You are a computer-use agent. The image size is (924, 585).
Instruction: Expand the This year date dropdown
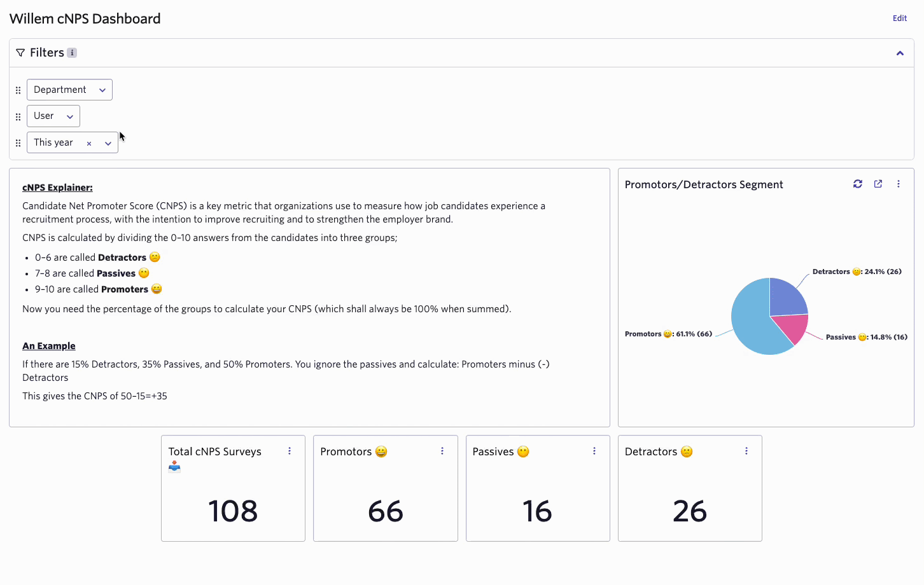(x=108, y=143)
